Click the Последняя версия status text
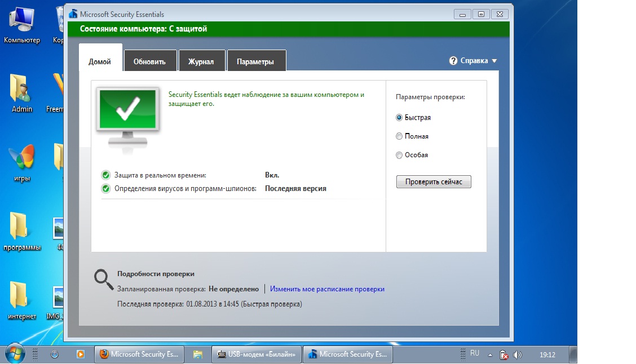This screenshot has width=636, height=364. 295,189
